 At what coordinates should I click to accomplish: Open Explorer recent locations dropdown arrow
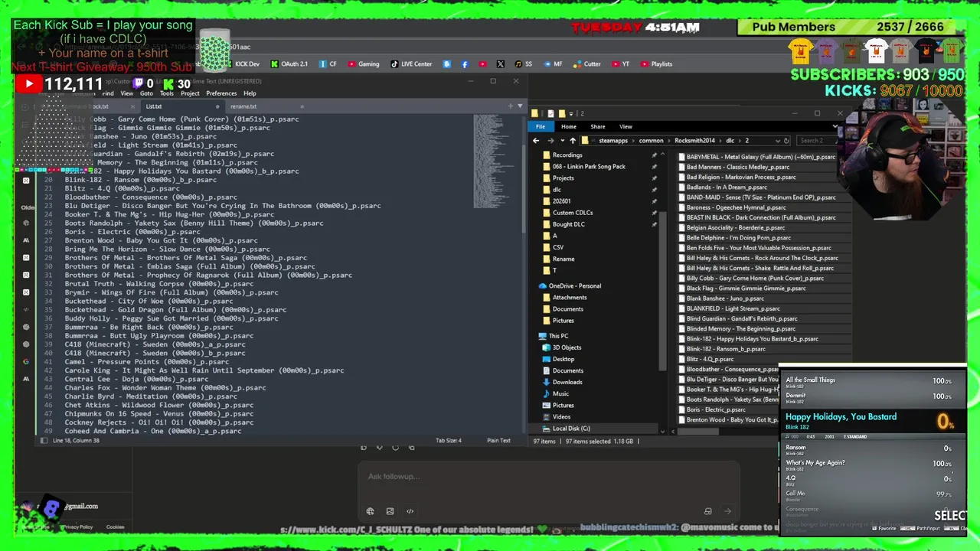[x=561, y=141]
